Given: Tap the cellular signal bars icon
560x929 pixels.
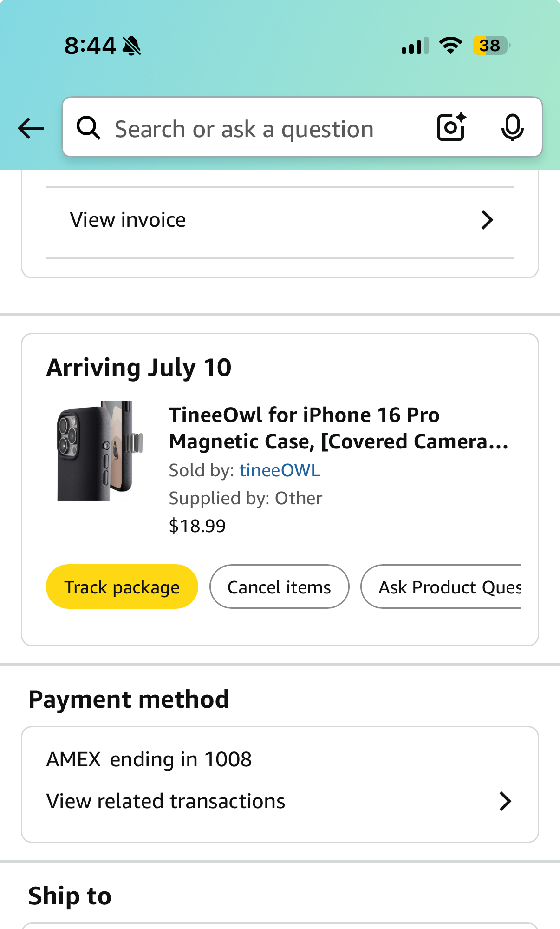Looking at the screenshot, I should pos(415,46).
